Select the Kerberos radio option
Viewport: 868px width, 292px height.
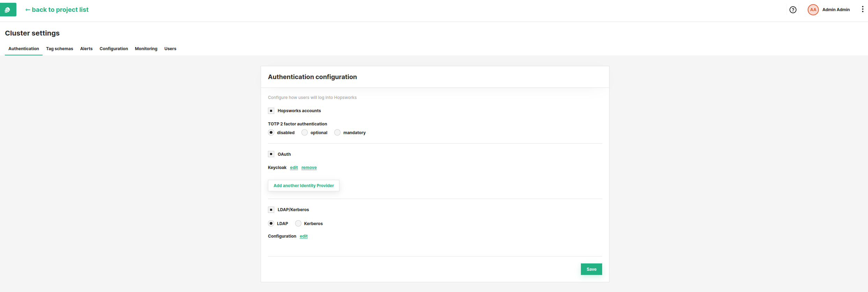click(298, 223)
